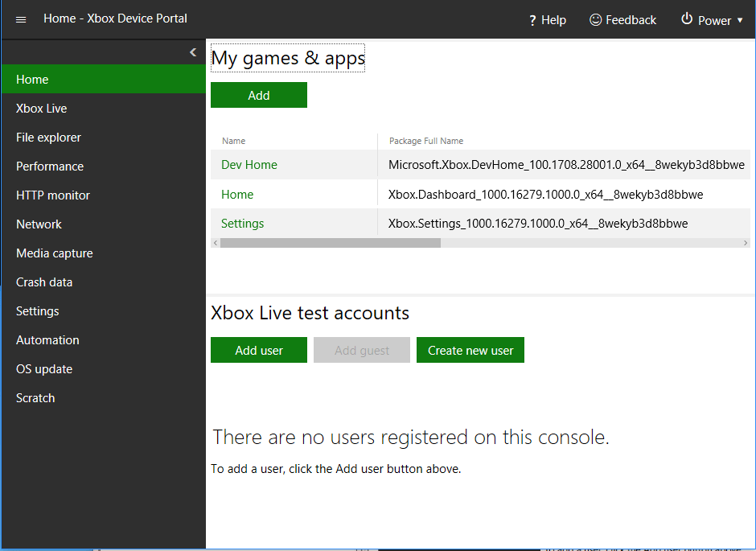Open File explorer page

104,138
